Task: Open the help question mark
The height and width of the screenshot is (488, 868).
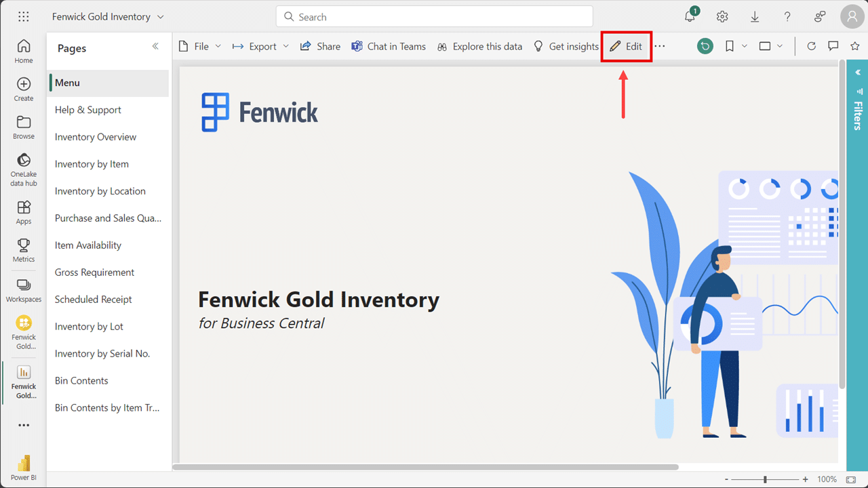Action: coord(787,17)
